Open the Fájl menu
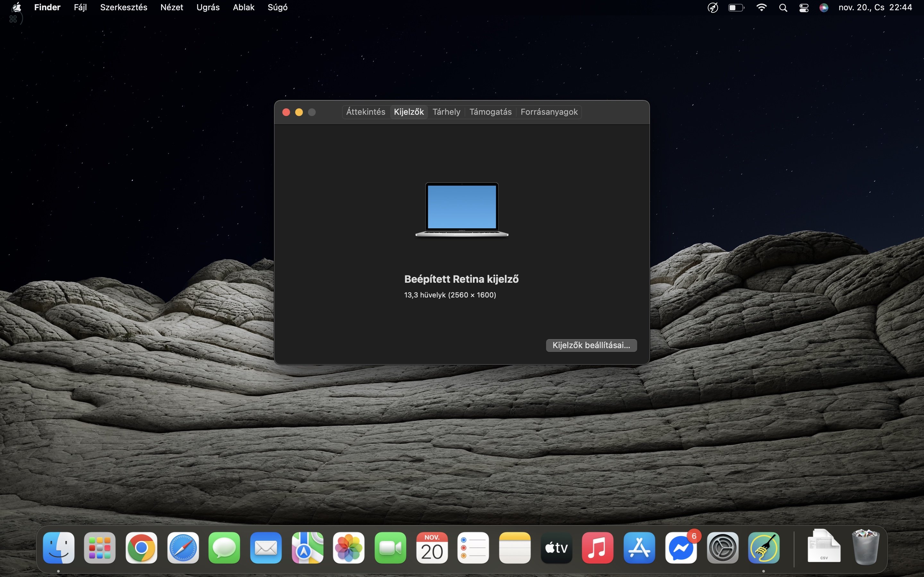The width and height of the screenshot is (924, 577). click(80, 7)
